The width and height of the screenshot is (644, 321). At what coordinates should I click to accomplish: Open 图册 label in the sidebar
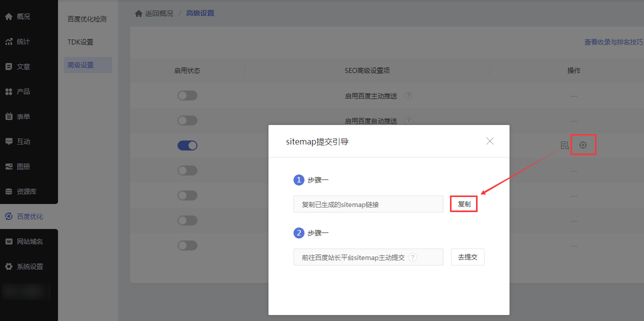(23, 166)
